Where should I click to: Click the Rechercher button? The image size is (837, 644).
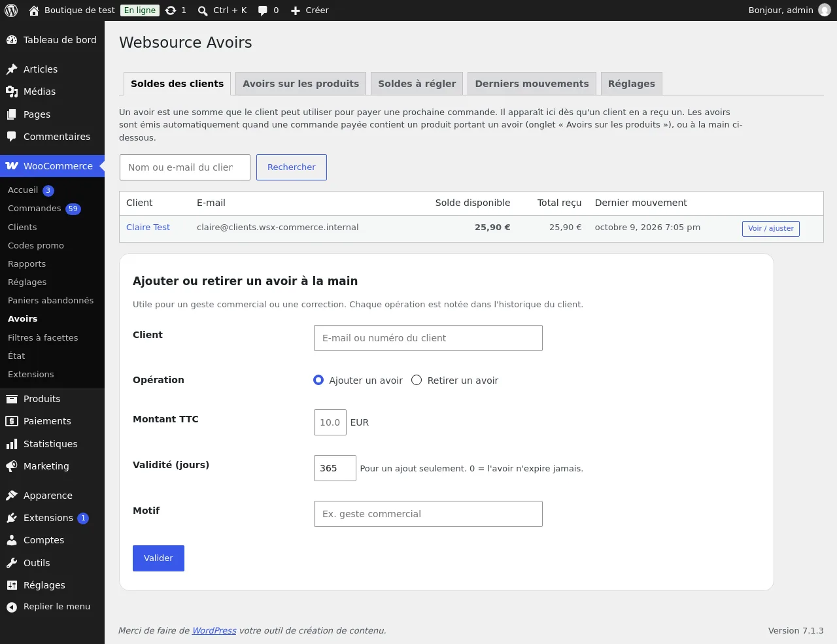292,167
